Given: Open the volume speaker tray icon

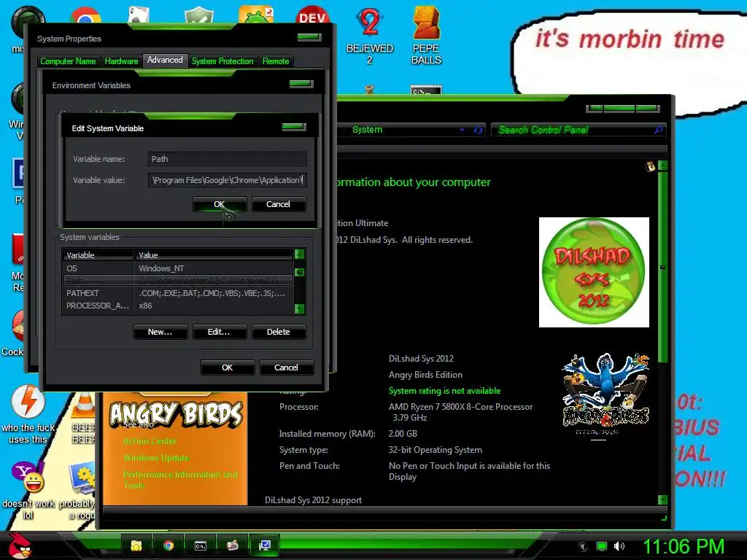Looking at the screenshot, I should (x=619, y=547).
